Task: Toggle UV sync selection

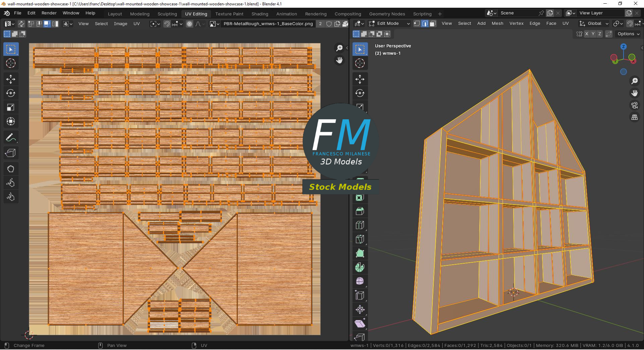Action: point(21,24)
